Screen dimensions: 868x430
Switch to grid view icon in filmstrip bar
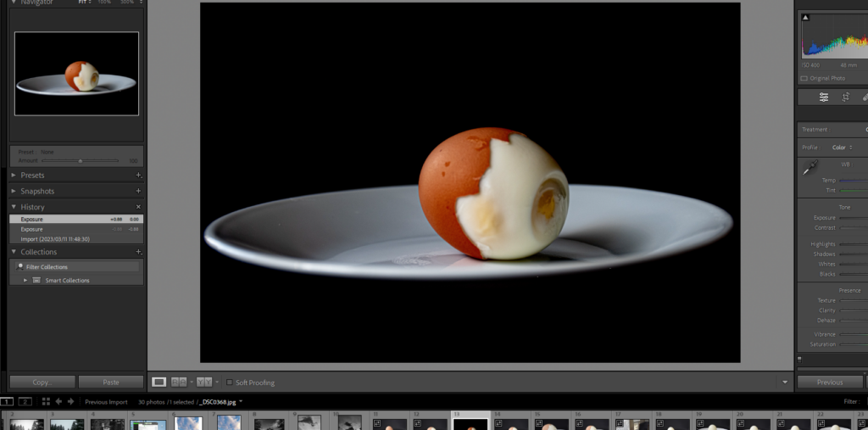tap(46, 401)
